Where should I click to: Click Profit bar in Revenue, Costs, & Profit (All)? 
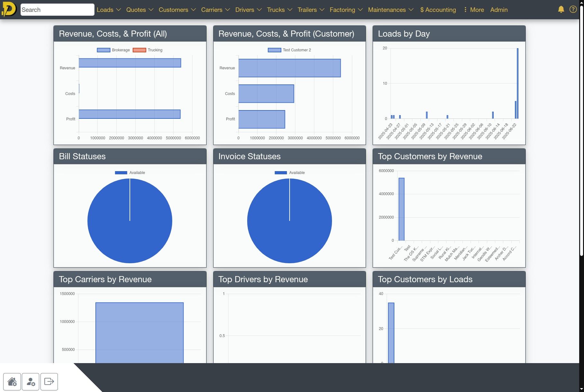[x=130, y=114]
